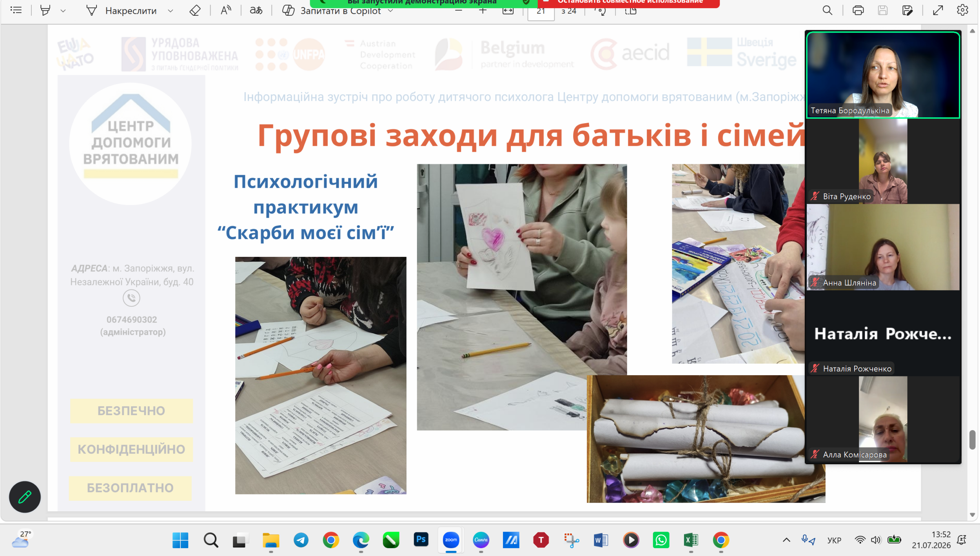Start read aloud
The width and height of the screenshot is (980, 556).
click(226, 10)
